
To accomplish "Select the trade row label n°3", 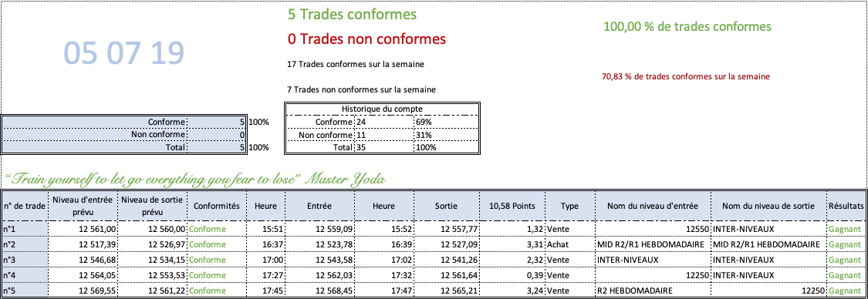I will (x=25, y=260).
